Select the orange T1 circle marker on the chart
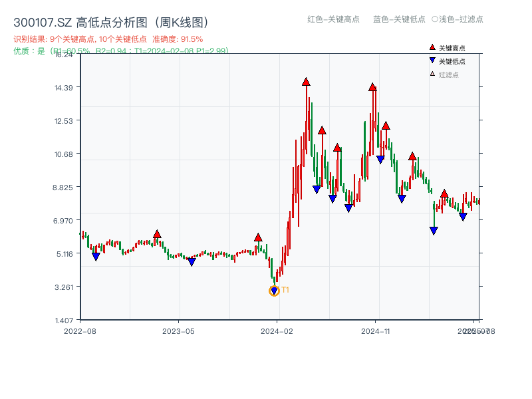 pyautogui.click(x=274, y=290)
